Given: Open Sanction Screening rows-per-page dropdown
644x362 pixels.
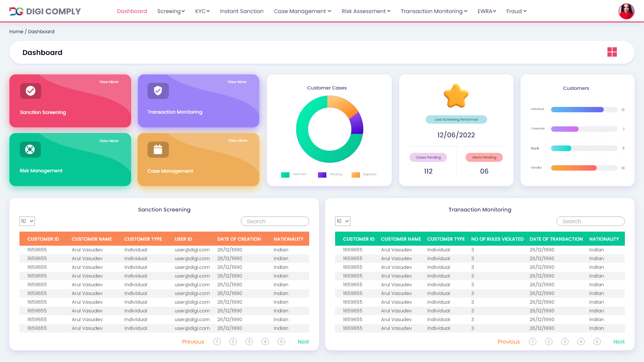Looking at the screenshot, I should point(27,221).
